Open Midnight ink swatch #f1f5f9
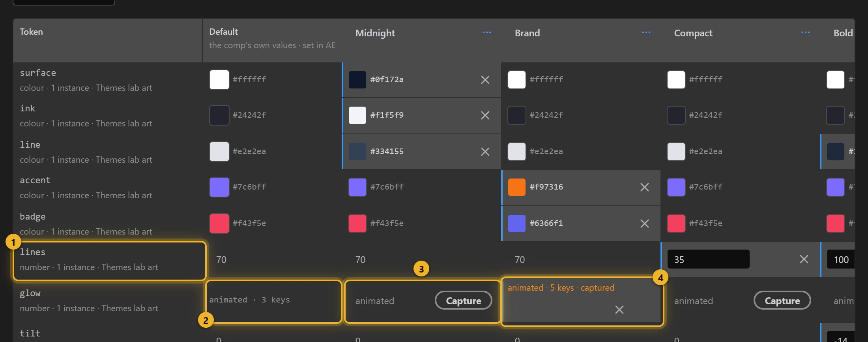 pos(357,115)
